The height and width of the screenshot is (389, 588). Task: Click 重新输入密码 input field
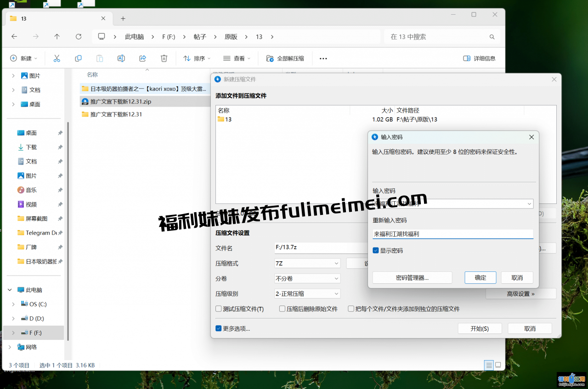(453, 234)
